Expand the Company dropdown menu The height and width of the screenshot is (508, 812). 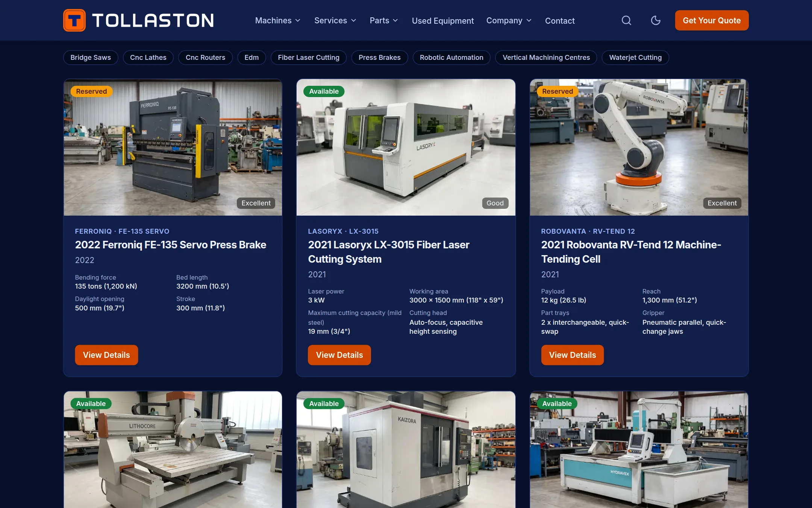point(509,20)
